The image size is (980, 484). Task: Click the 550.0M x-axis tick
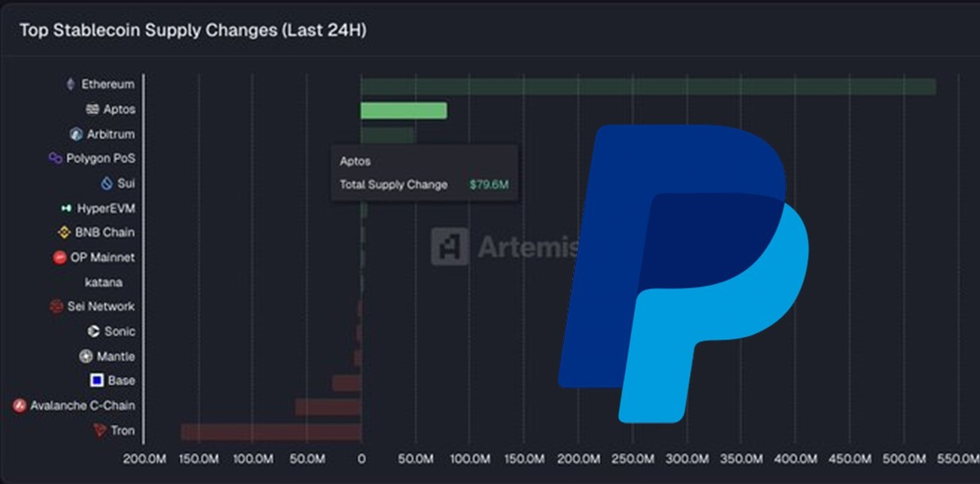[959, 459]
